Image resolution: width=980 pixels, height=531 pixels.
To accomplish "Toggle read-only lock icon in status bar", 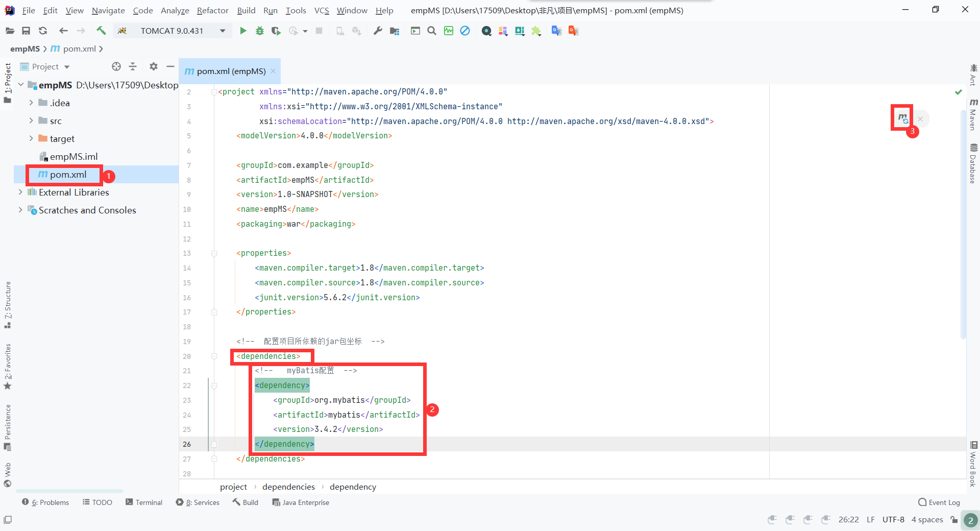I will tap(954, 519).
